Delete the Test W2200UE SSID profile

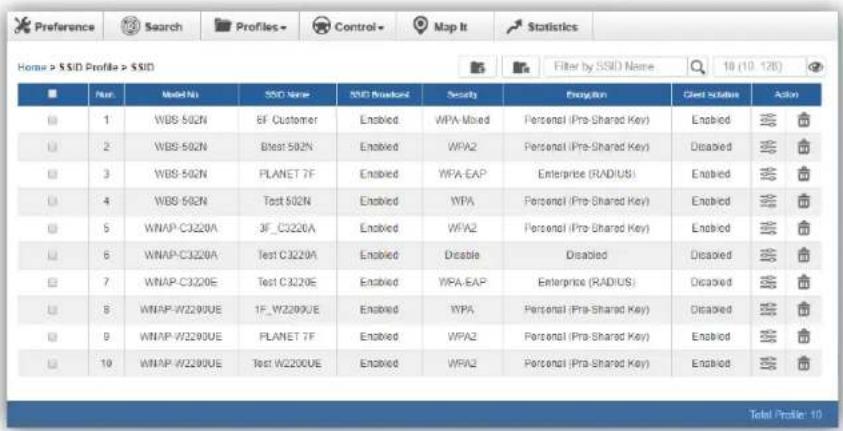[x=803, y=363]
